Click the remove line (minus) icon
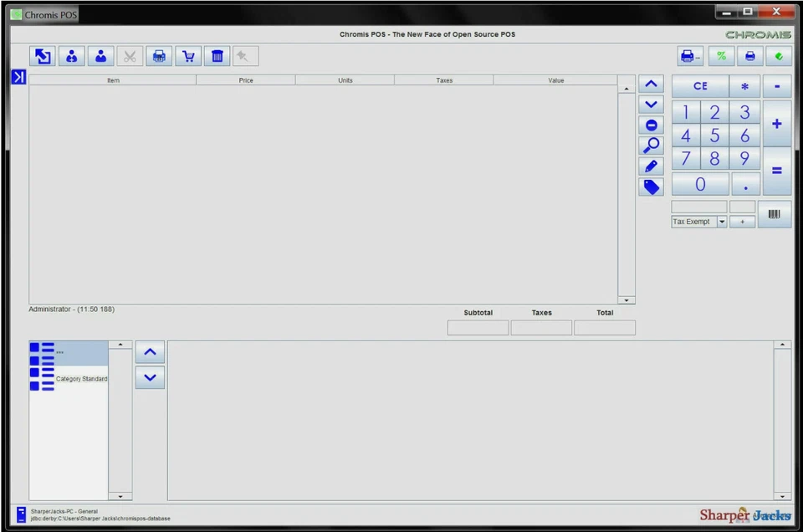The image size is (803, 532). tap(651, 124)
